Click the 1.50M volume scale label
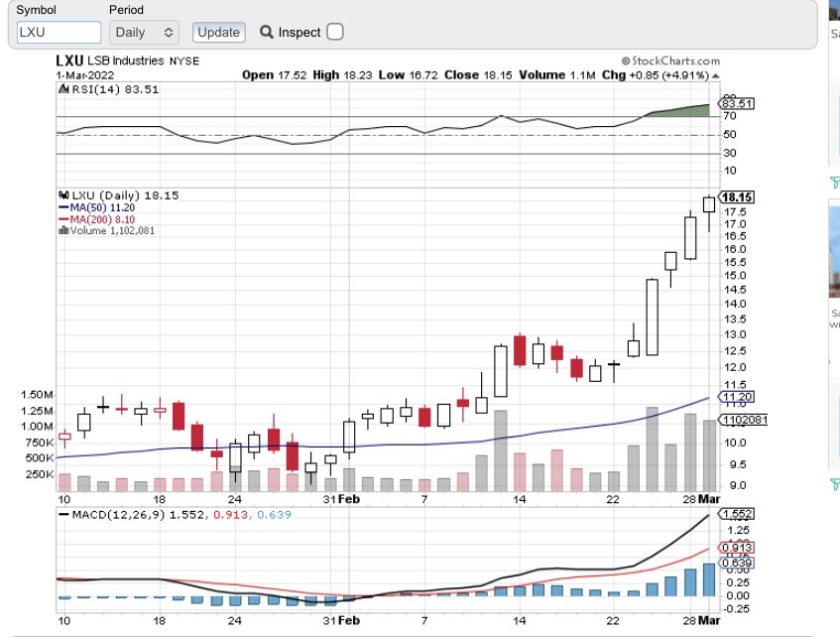Screen dimensions: 840x637 [37, 395]
